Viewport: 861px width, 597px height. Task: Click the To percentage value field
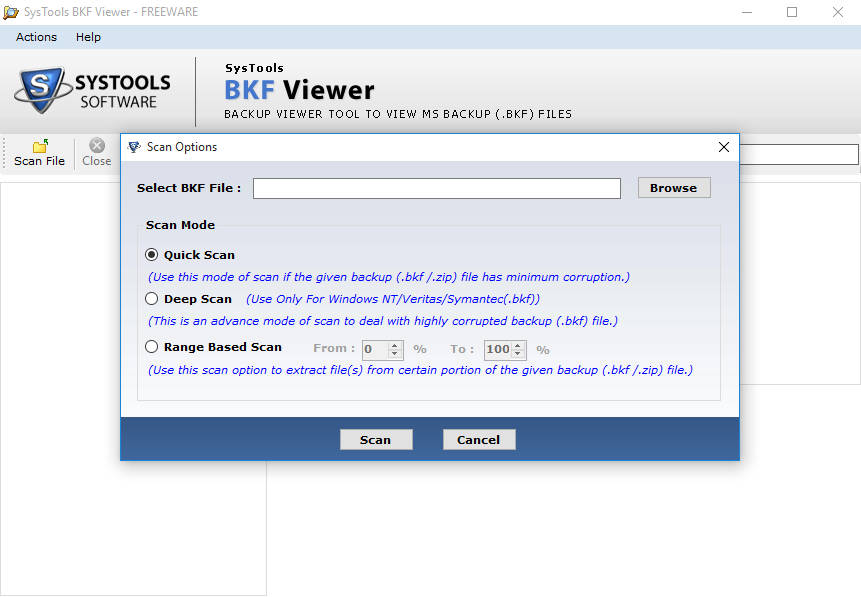click(497, 350)
